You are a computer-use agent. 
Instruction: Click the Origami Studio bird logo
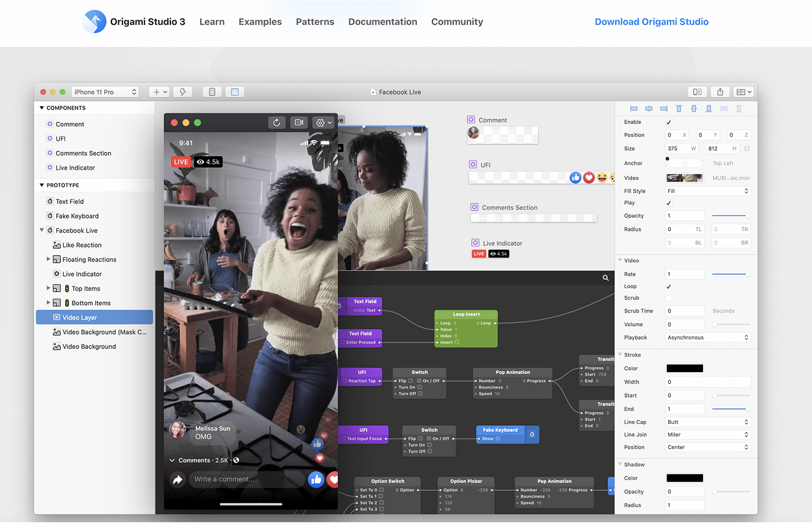95,21
